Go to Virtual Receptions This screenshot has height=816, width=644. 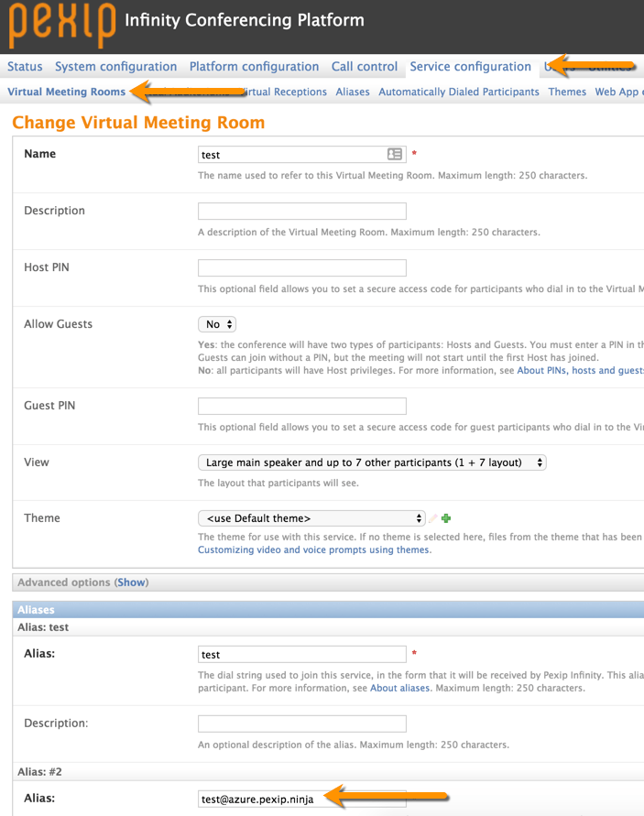tap(284, 92)
